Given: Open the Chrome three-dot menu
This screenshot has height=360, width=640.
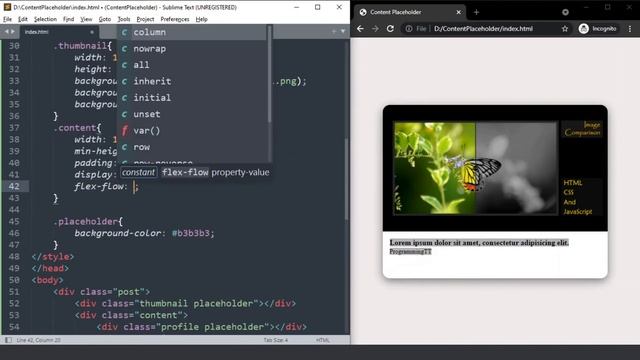Looking at the screenshot, I should (630, 29).
